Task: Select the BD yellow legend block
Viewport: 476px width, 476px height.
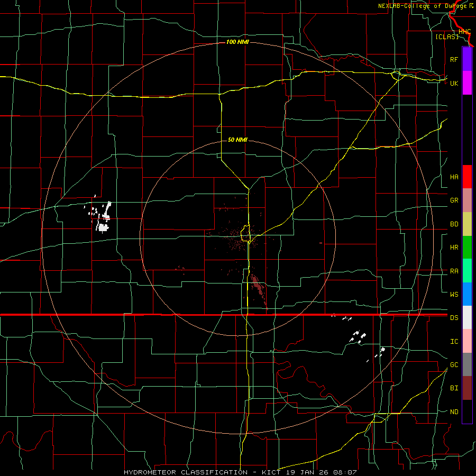Action: [x=467, y=224]
